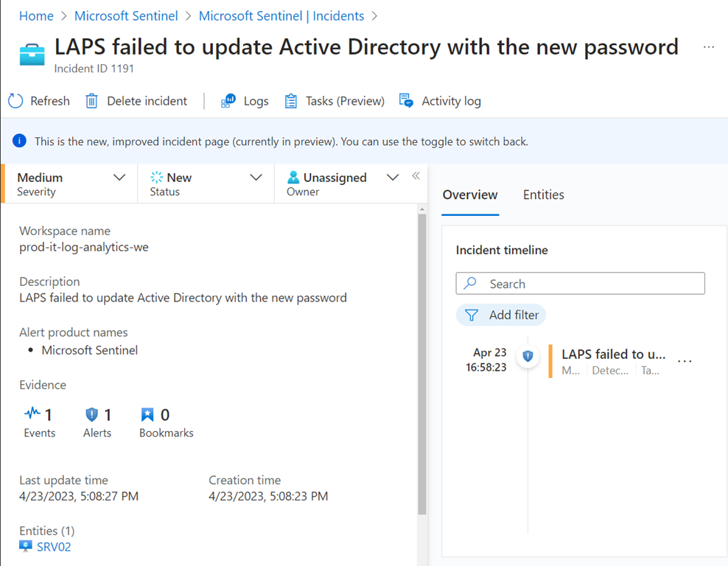Open the SRV02 entity link

point(54,547)
